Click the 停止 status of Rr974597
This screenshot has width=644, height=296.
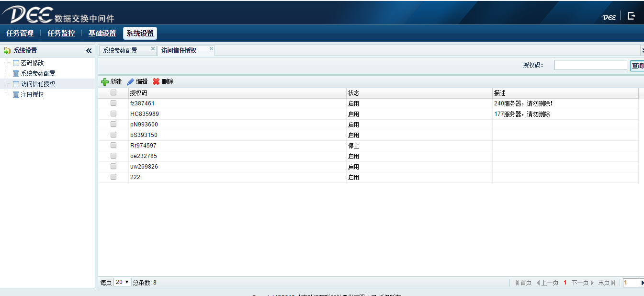[353, 146]
